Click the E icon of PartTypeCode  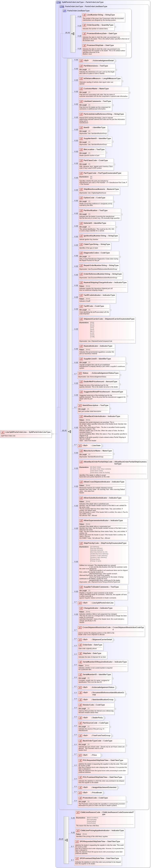coord(81,173)
